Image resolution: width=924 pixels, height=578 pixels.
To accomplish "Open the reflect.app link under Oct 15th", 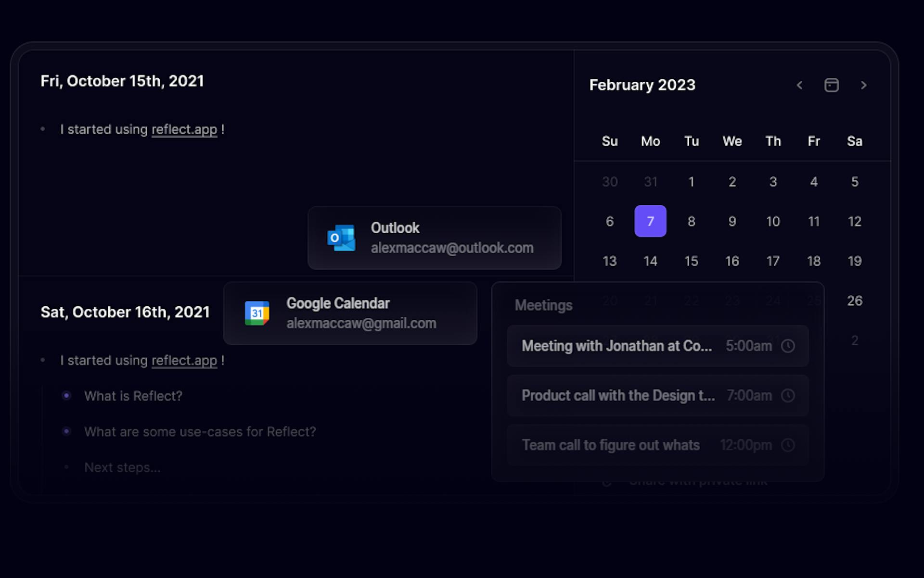I will [x=184, y=129].
